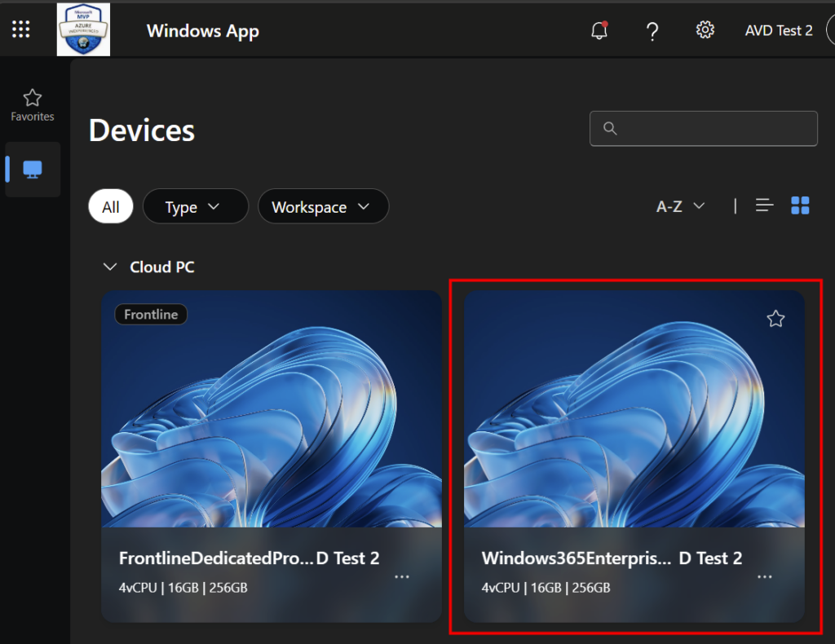Click the device search field
Viewport: 835px width, 644px height.
(703, 128)
